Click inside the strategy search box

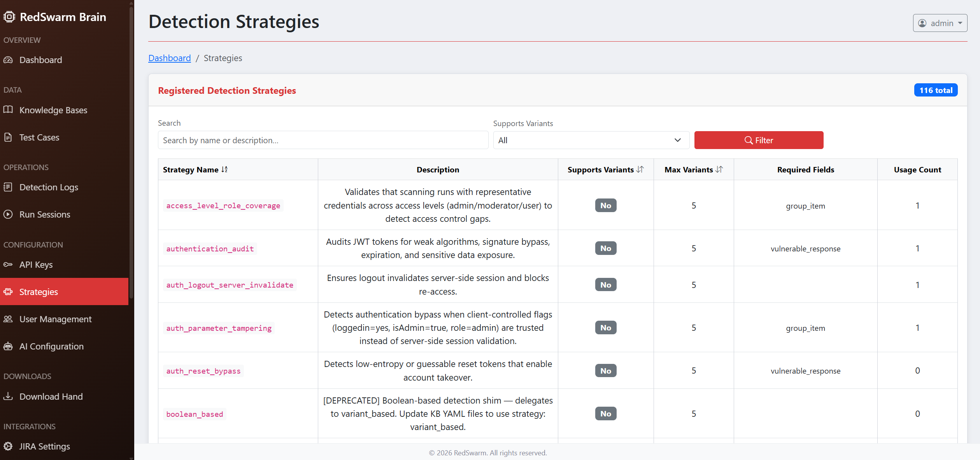(323, 140)
